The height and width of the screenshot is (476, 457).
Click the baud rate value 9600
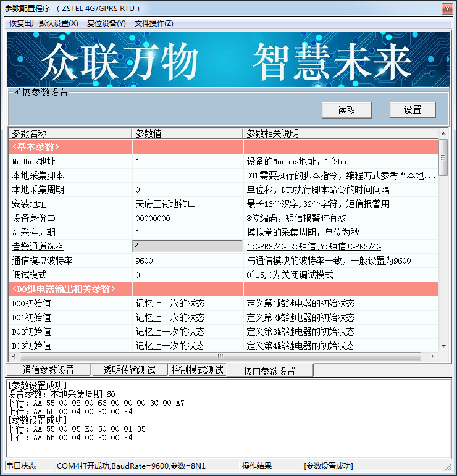coord(145,261)
